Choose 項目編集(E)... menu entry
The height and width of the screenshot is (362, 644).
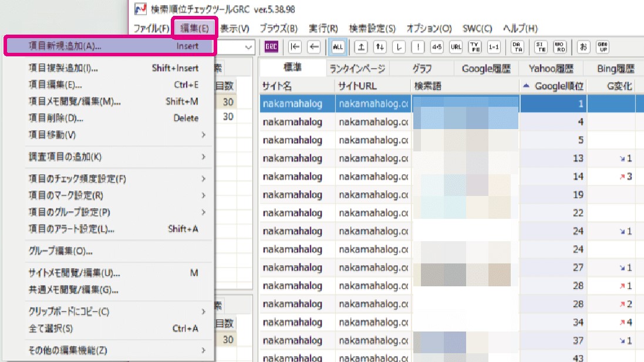coord(110,84)
